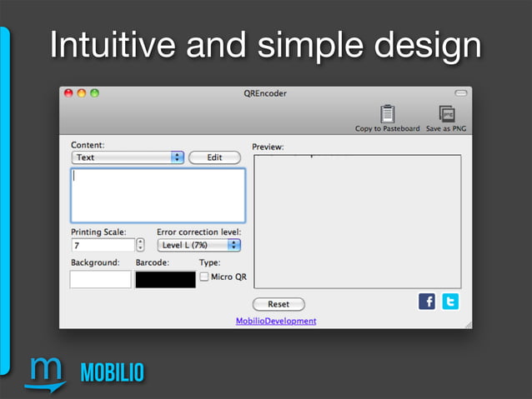The image size is (532, 399).
Task: Expand the Error correction level dropdown
Action: pos(199,245)
